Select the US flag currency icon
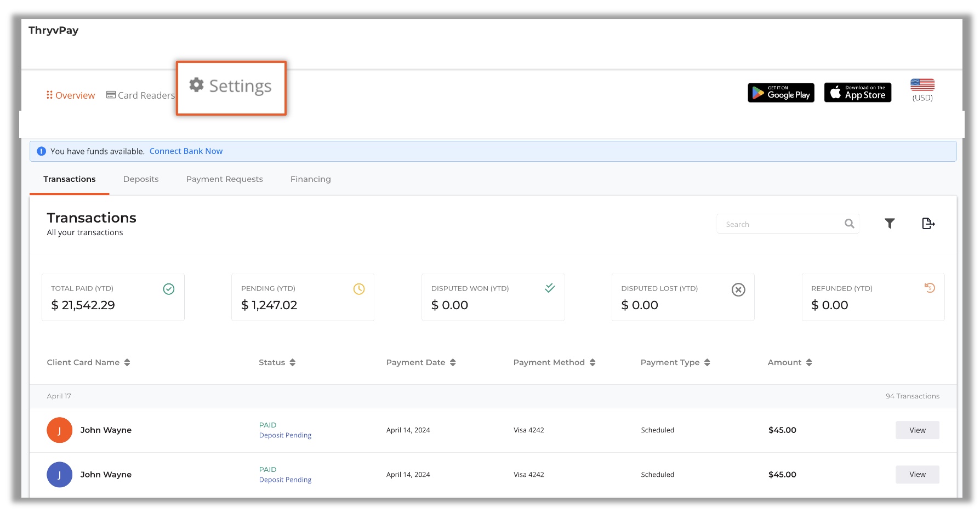 tap(922, 86)
